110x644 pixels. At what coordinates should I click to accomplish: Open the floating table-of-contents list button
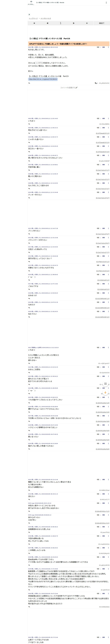[x=105, y=384]
